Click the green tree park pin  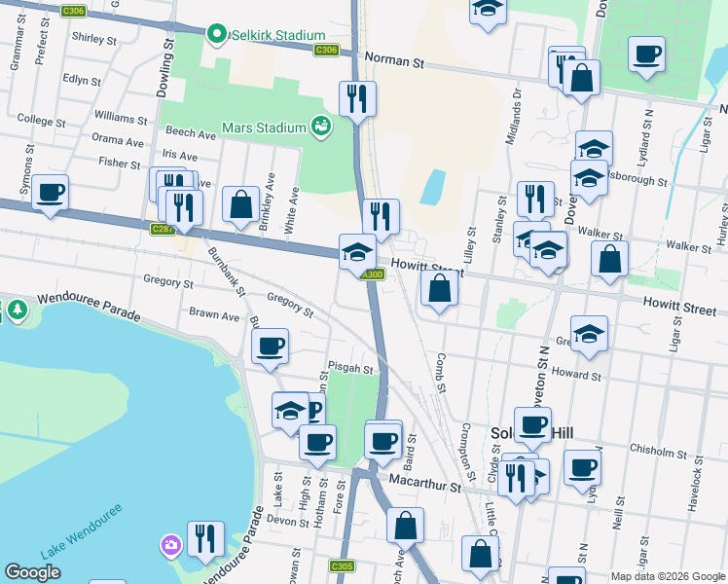[x=18, y=310]
